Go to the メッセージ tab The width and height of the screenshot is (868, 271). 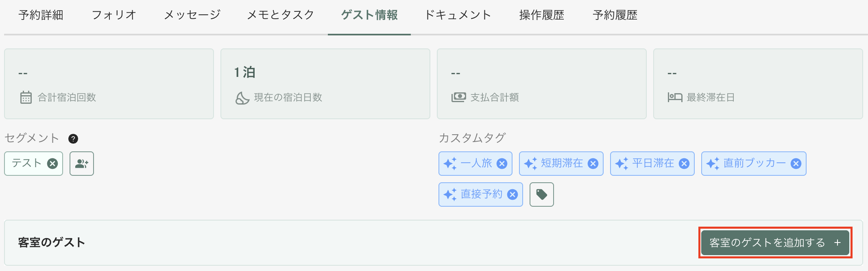tap(192, 15)
